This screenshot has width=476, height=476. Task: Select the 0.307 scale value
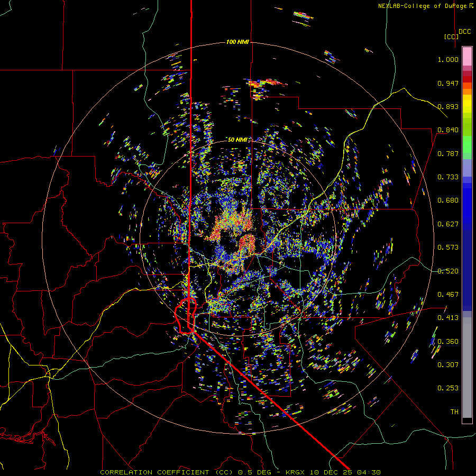coord(448,365)
